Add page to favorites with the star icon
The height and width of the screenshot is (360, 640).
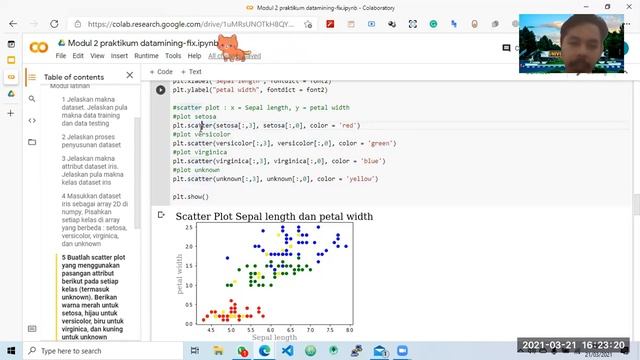[x=308, y=24]
